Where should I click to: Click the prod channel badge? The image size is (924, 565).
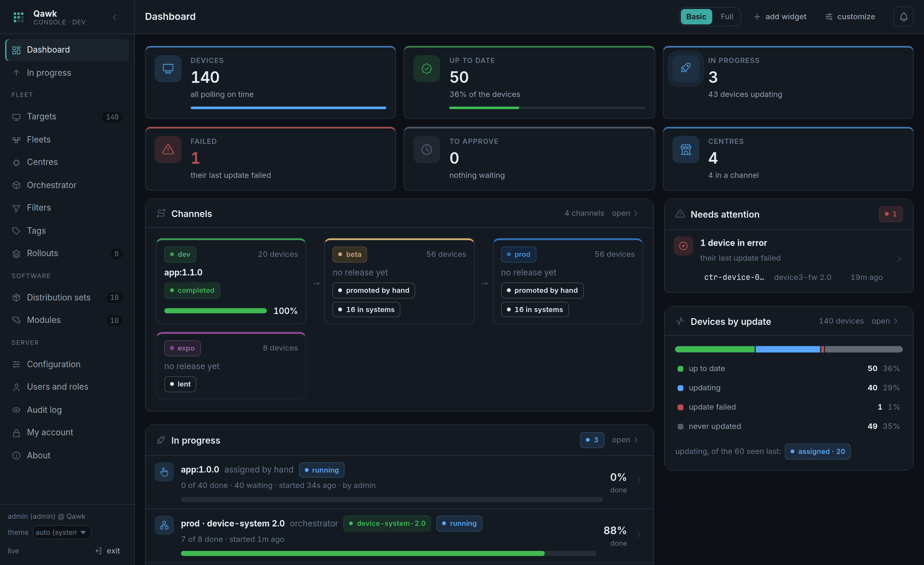click(x=518, y=254)
